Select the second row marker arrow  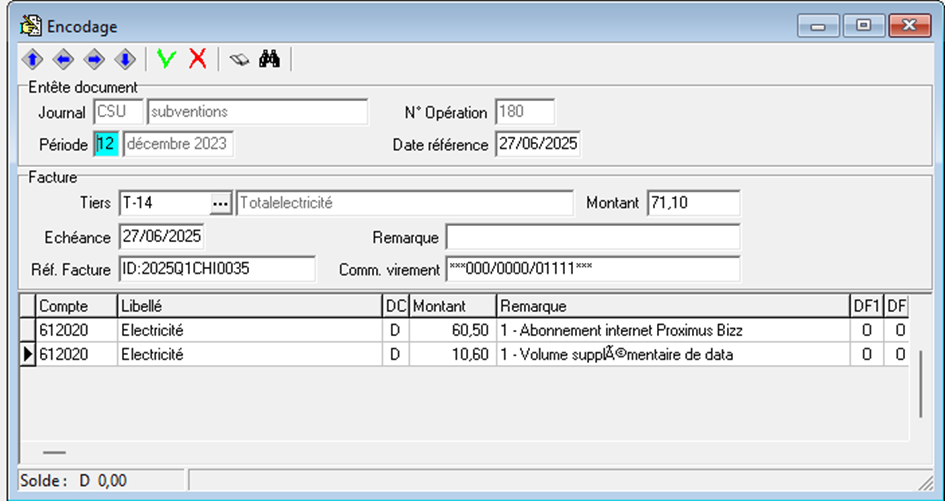(x=28, y=355)
